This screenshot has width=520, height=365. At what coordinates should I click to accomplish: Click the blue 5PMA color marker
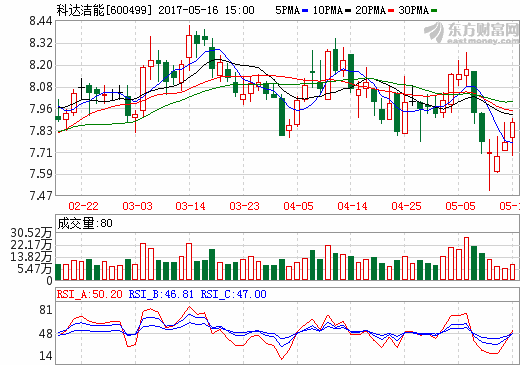305,11
